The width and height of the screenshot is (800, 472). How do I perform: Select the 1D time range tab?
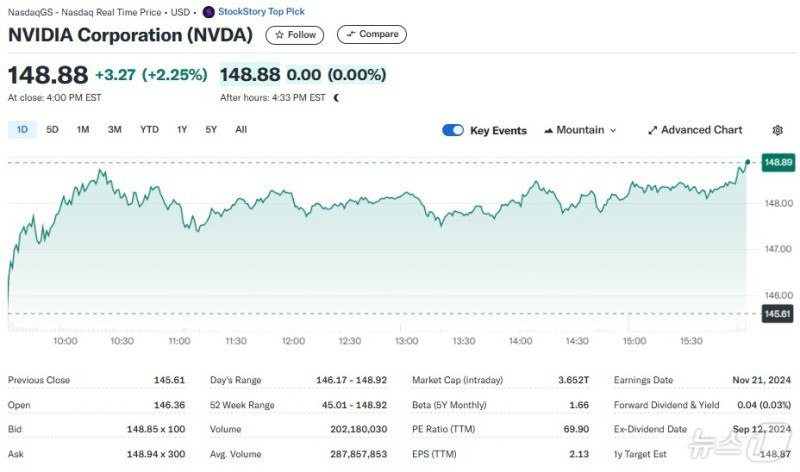22,130
